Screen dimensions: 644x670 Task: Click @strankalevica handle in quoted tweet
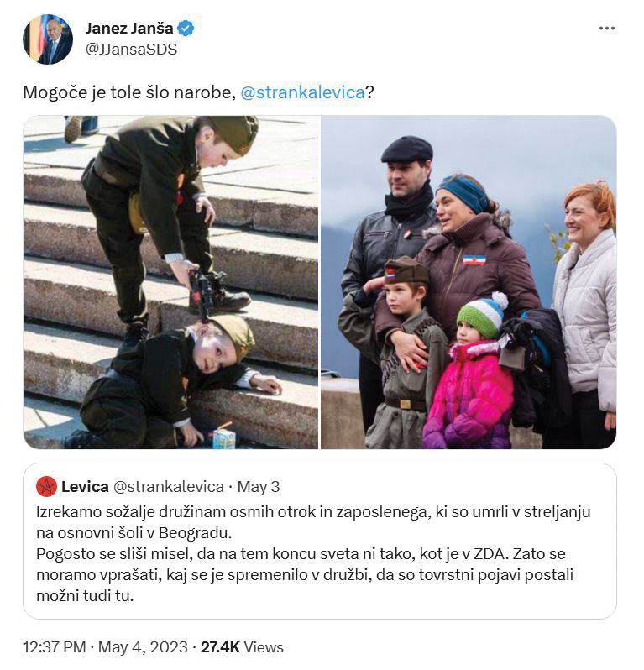pyautogui.click(x=169, y=487)
